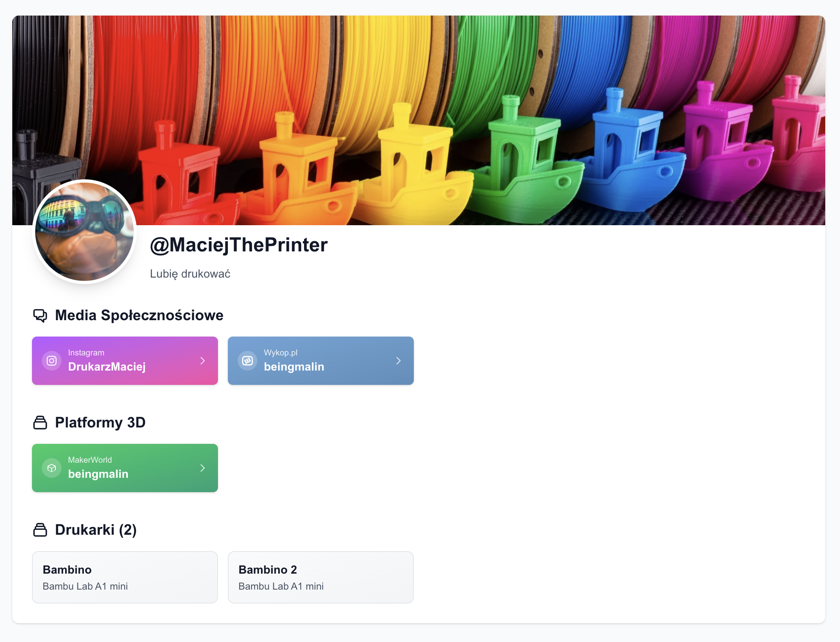Screen dimensions: 840x642
Task: Select the Bambino printer card
Action: [x=125, y=577]
